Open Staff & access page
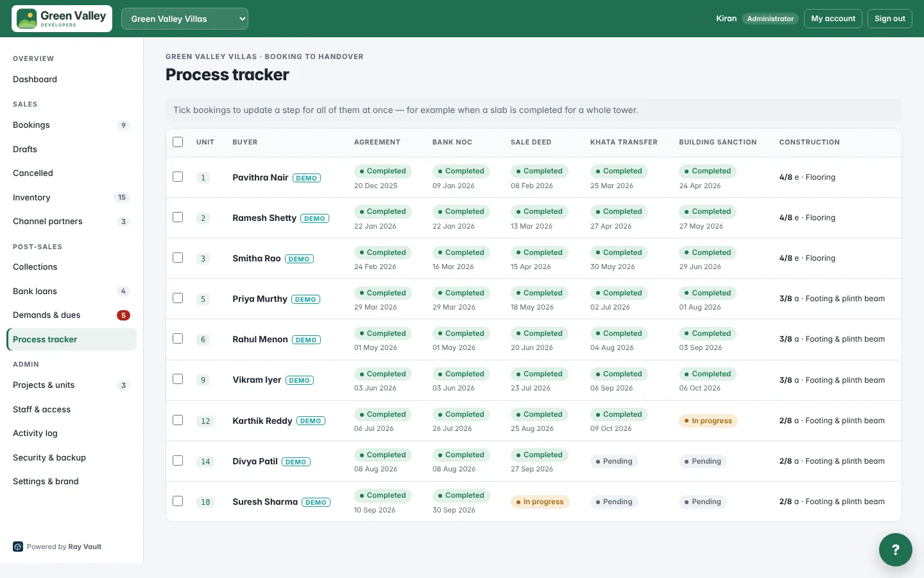The height and width of the screenshot is (578, 924). 71,409
